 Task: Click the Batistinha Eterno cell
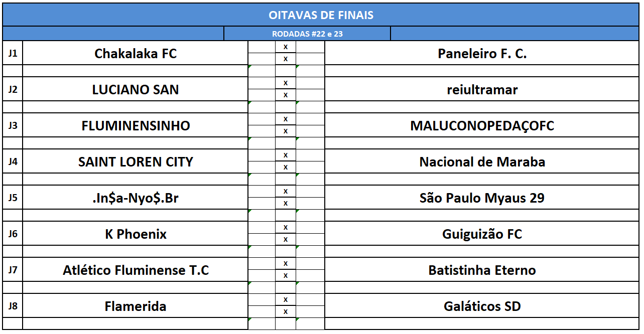482,270
